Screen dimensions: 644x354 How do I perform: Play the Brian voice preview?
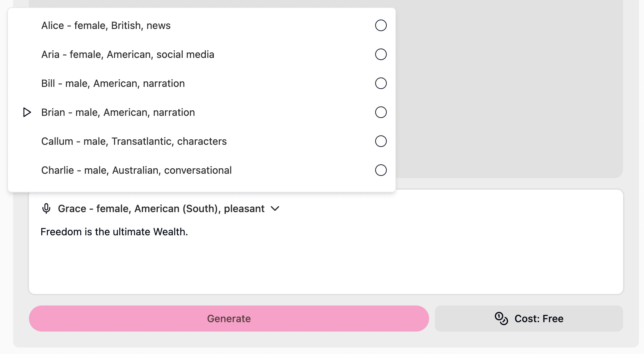(27, 112)
